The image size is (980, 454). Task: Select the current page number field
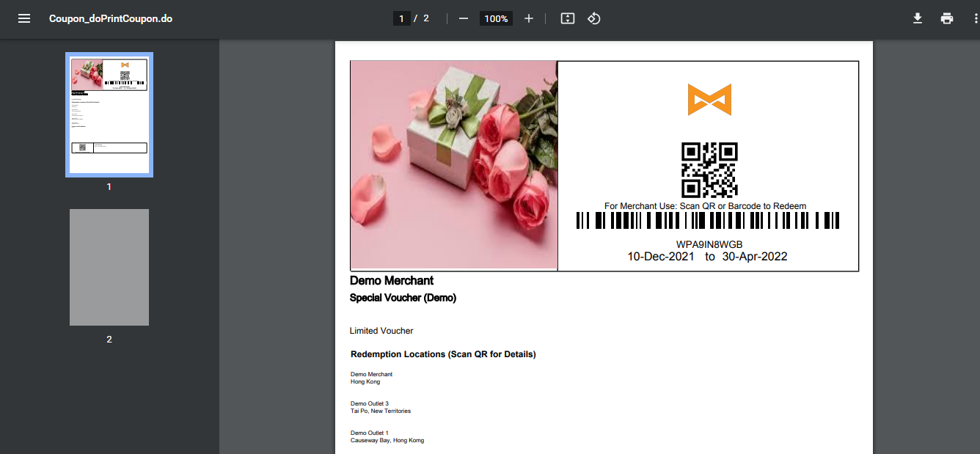pos(401,18)
